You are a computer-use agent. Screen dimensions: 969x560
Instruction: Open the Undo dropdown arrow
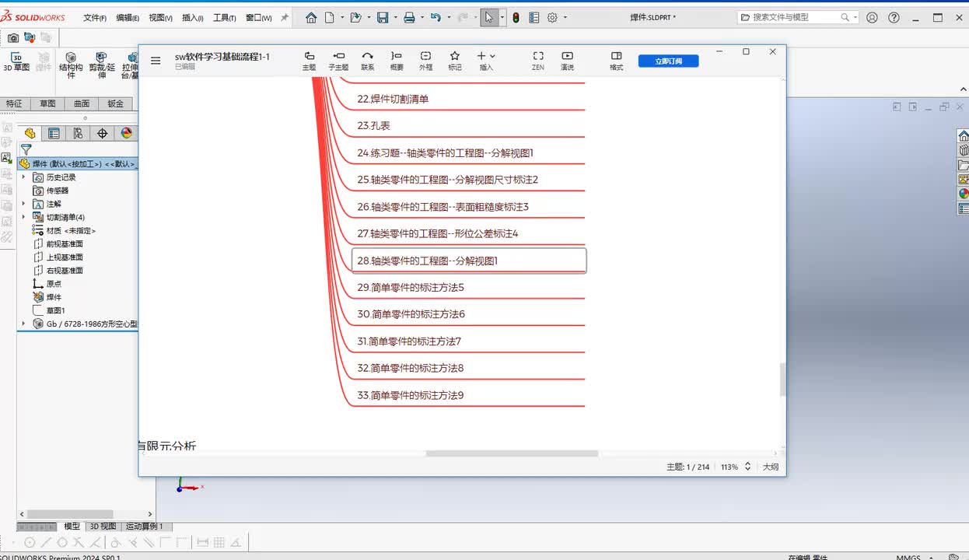click(x=449, y=17)
